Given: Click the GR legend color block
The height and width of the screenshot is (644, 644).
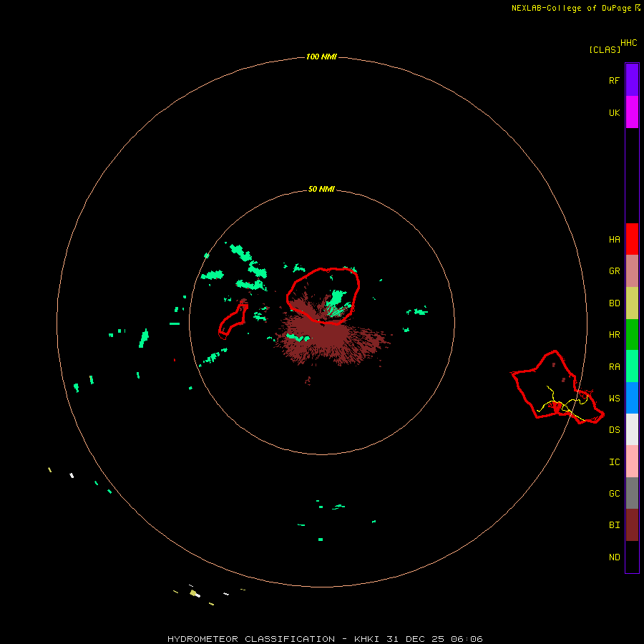Looking at the screenshot, I should click(632, 271).
